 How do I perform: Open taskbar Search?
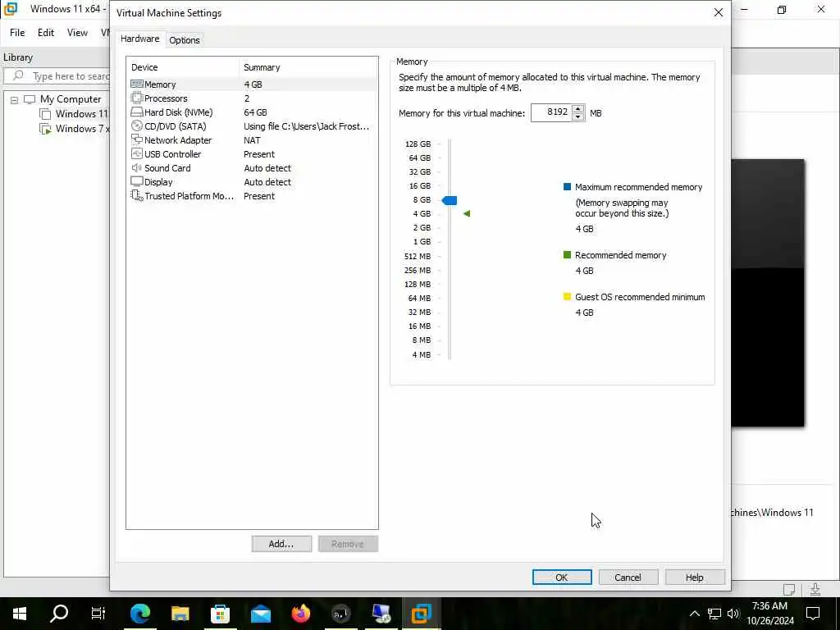tap(59, 614)
